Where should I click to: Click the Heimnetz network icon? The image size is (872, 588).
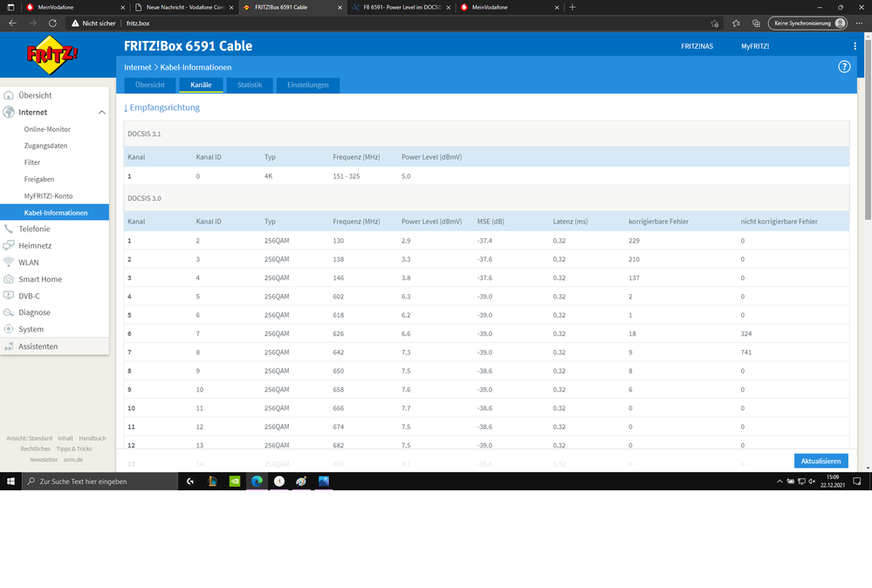(x=9, y=245)
